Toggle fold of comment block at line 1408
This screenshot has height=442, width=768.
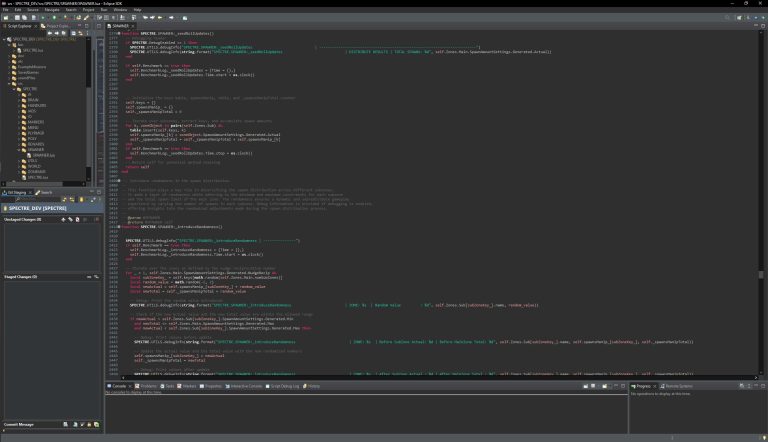click(119, 180)
